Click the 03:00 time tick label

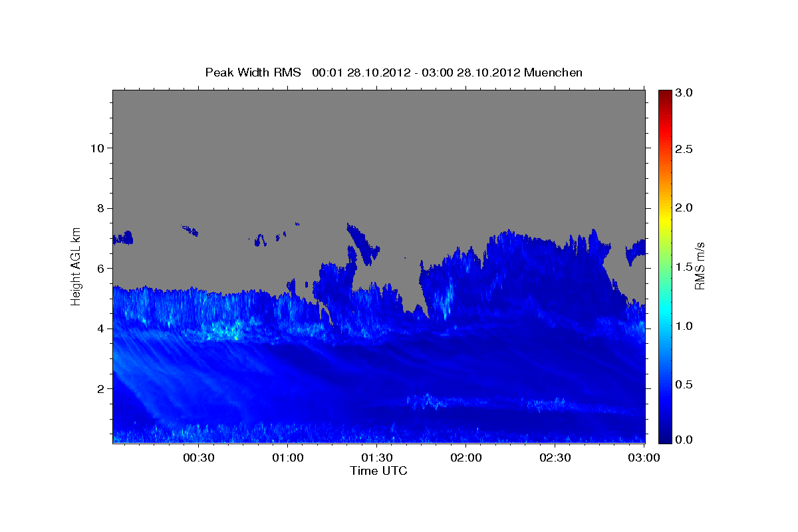point(644,458)
